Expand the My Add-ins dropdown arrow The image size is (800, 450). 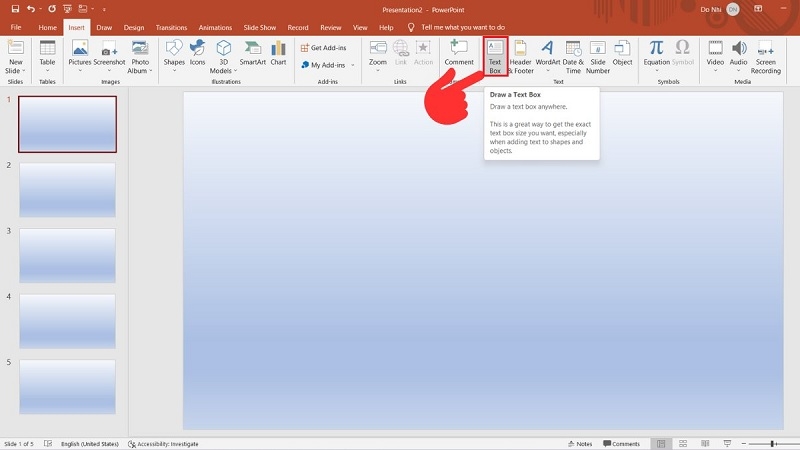[x=353, y=65]
